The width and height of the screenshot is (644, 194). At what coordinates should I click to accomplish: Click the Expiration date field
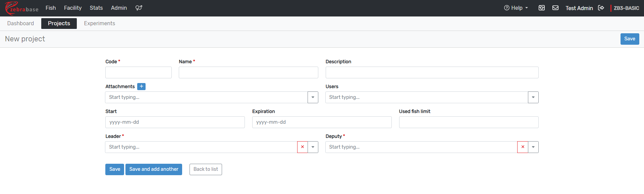coord(321,122)
